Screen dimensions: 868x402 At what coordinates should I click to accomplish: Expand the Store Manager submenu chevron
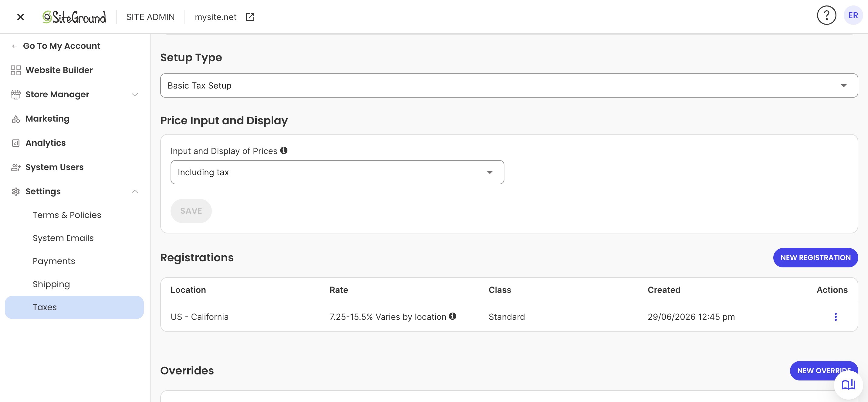[x=135, y=95]
